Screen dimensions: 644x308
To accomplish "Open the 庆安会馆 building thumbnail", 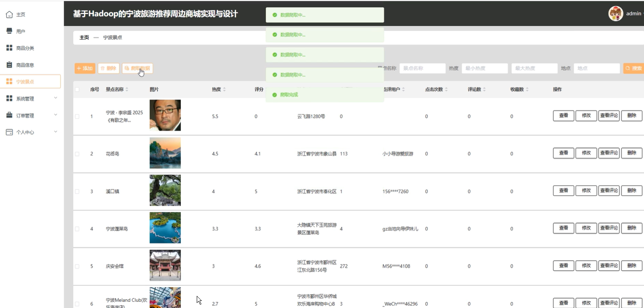I will pos(165,265).
